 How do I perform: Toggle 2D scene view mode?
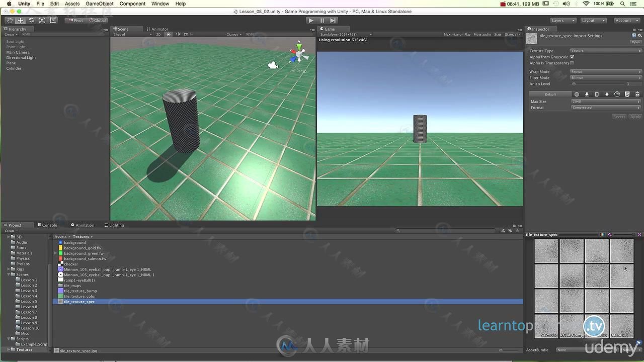158,35
